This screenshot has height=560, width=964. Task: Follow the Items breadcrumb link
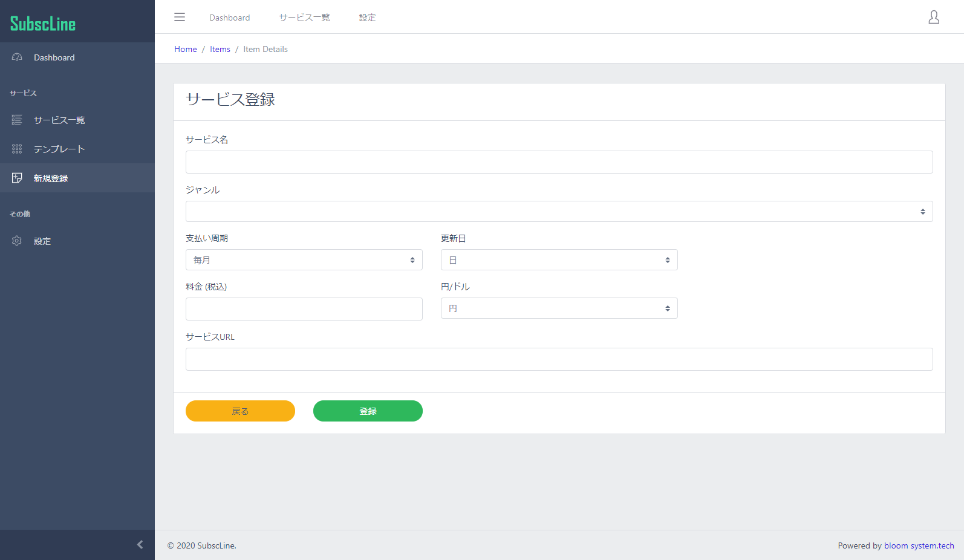(x=220, y=49)
